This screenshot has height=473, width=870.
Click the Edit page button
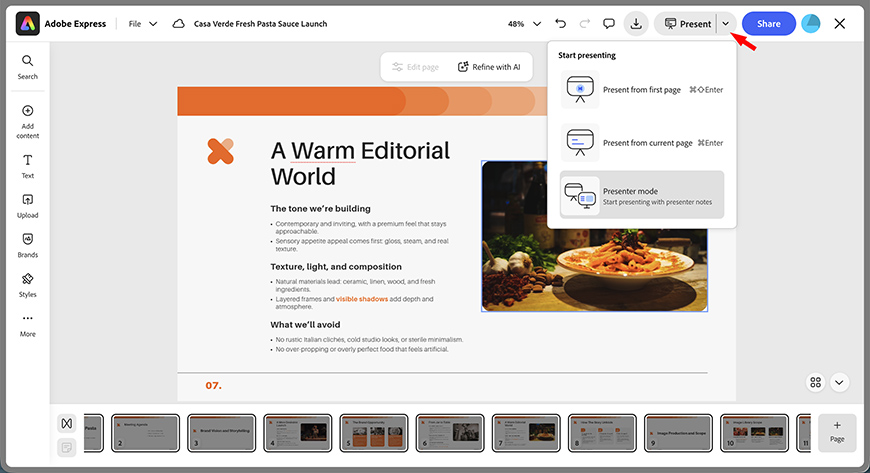coord(415,67)
